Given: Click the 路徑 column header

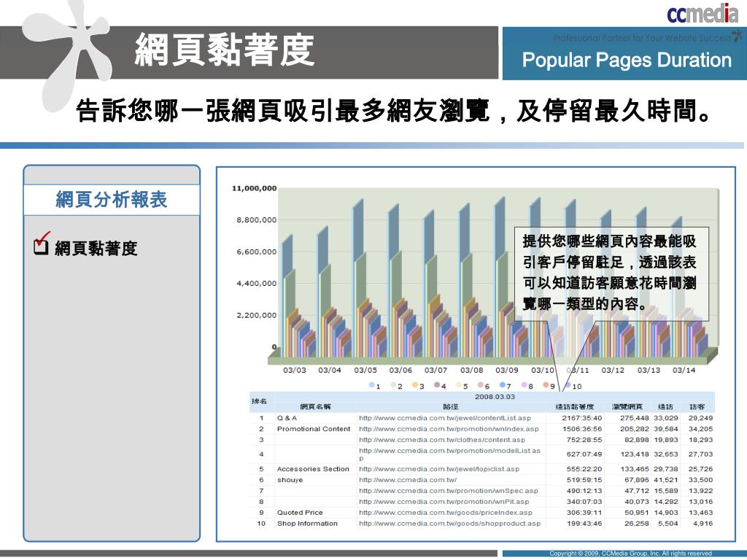Looking at the screenshot, I should (450, 407).
